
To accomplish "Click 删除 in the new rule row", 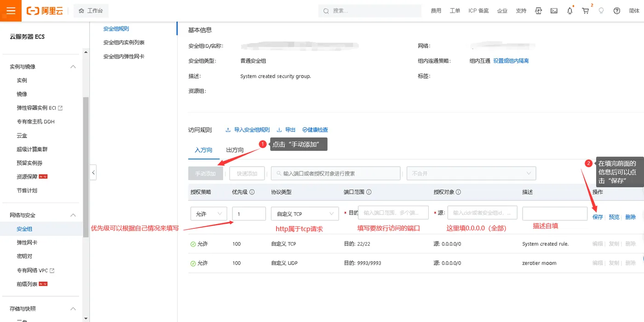I will coord(630,217).
